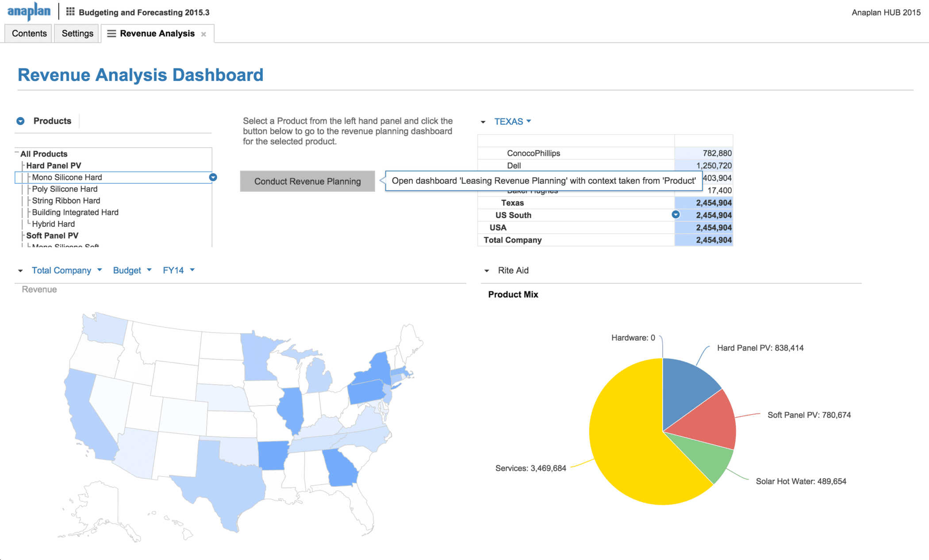Click the hamburger icon on the Revenue Analysis tab
Screen dimensions: 929x560
pyautogui.click(x=111, y=34)
